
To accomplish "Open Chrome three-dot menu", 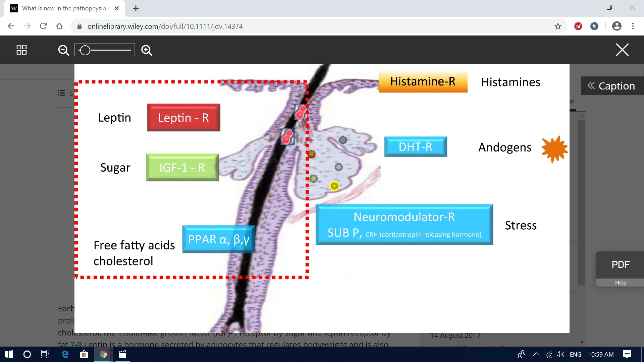I will [633, 26].
